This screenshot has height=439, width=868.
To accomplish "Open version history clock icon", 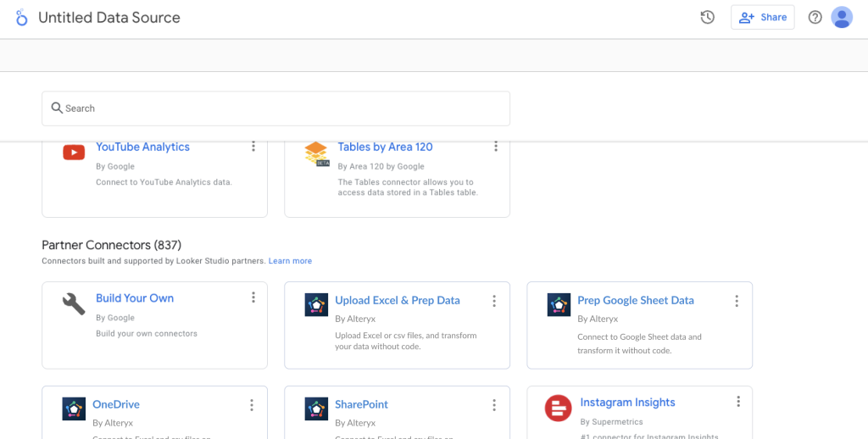I will point(707,17).
